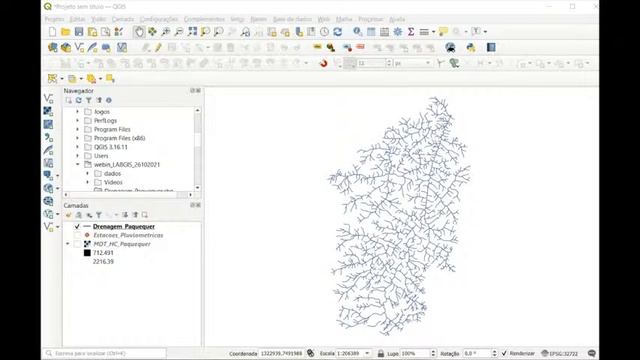Click the Navegador vertical scrollbar
Image resolution: width=640 pixels, height=360 pixels.
tap(198, 149)
